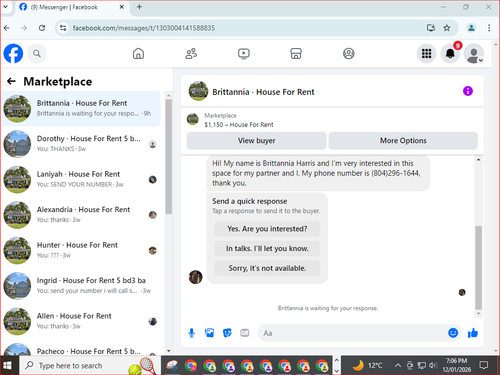Open the Groups icon in top navigation
The width and height of the screenshot is (500, 375).
point(349,53)
